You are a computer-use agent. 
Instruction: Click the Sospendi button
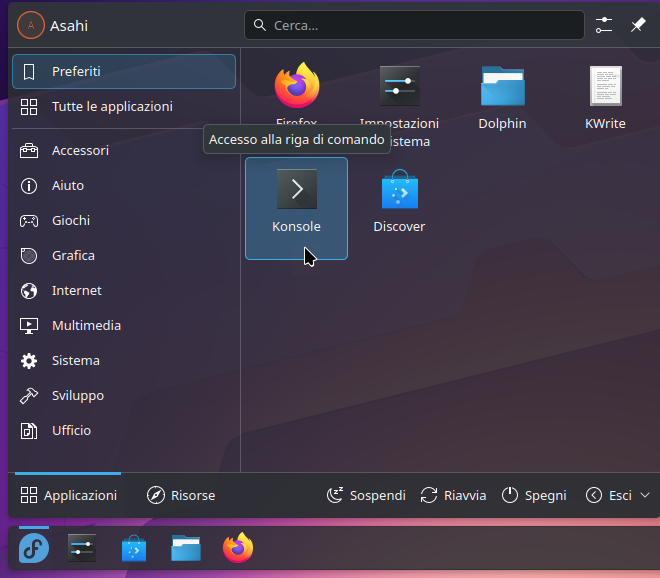pos(366,495)
